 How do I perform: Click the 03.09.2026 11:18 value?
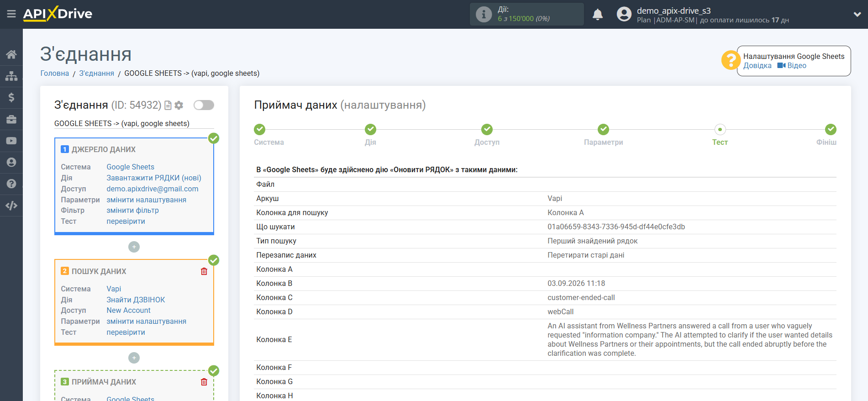[x=576, y=283]
